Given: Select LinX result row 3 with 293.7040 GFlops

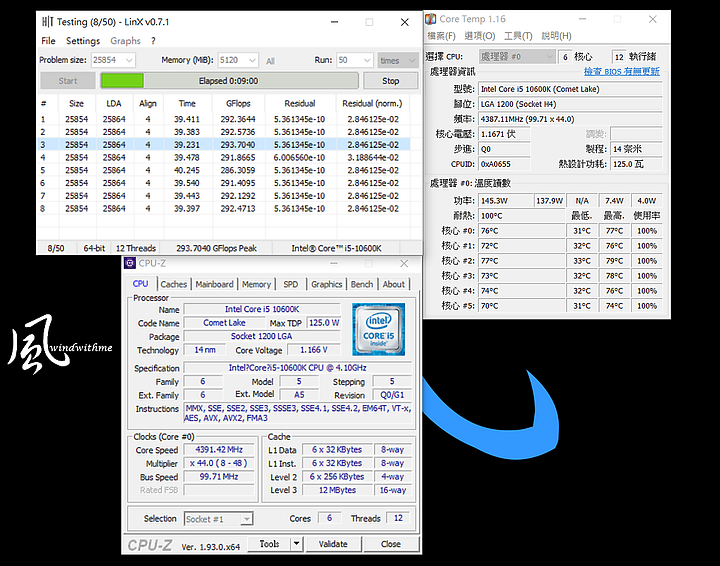Looking at the screenshot, I should click(223, 145).
